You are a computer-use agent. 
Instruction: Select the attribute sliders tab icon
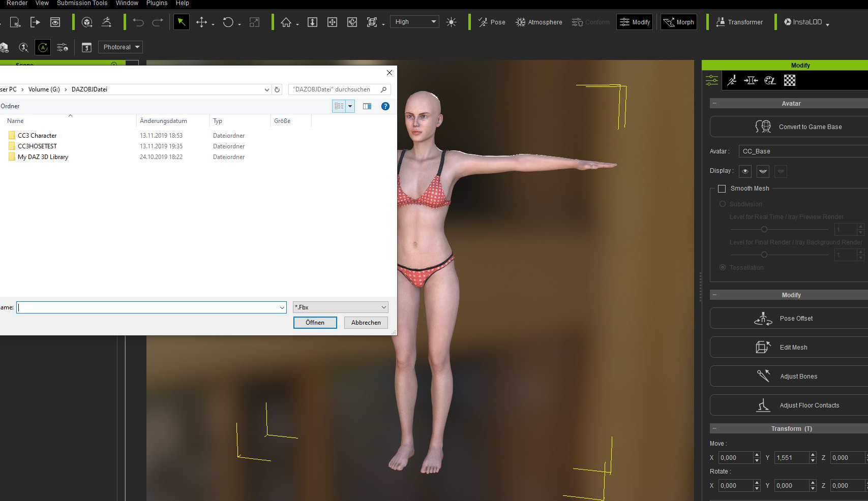[712, 80]
